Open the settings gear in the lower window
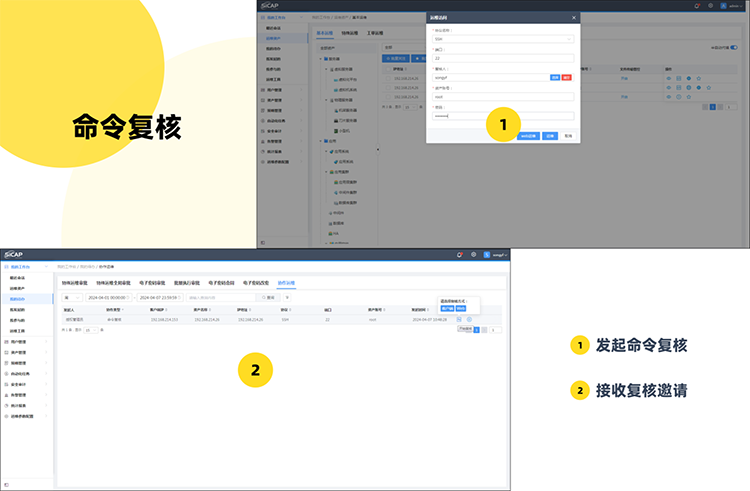This screenshot has width=750, height=491. point(474,255)
